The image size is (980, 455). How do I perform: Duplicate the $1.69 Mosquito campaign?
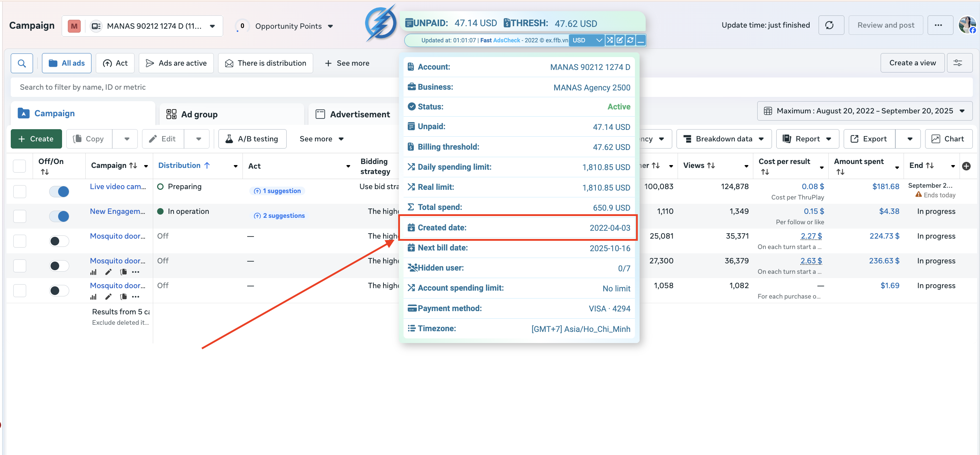(123, 296)
